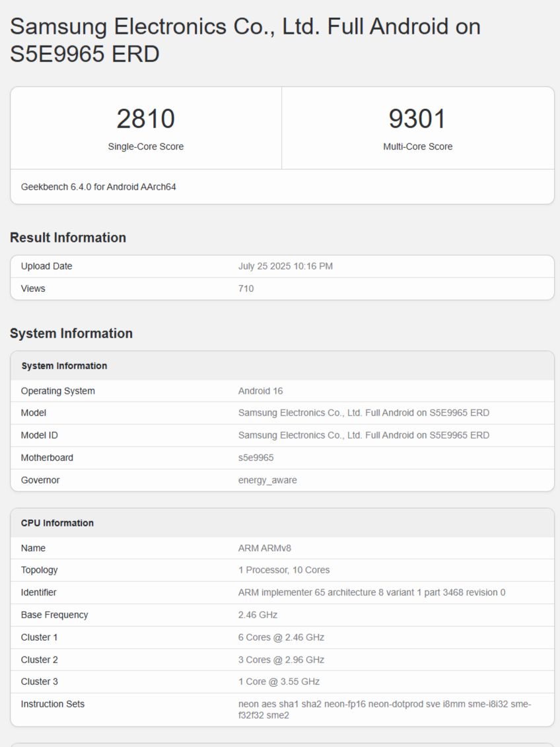Click the "Upload Date" row label
This screenshot has height=747, width=560.
point(47,266)
